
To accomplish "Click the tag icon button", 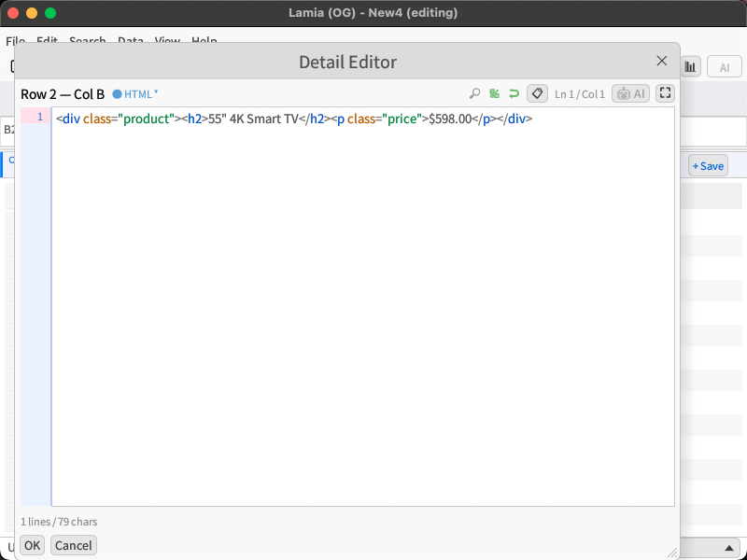I will coord(537,94).
